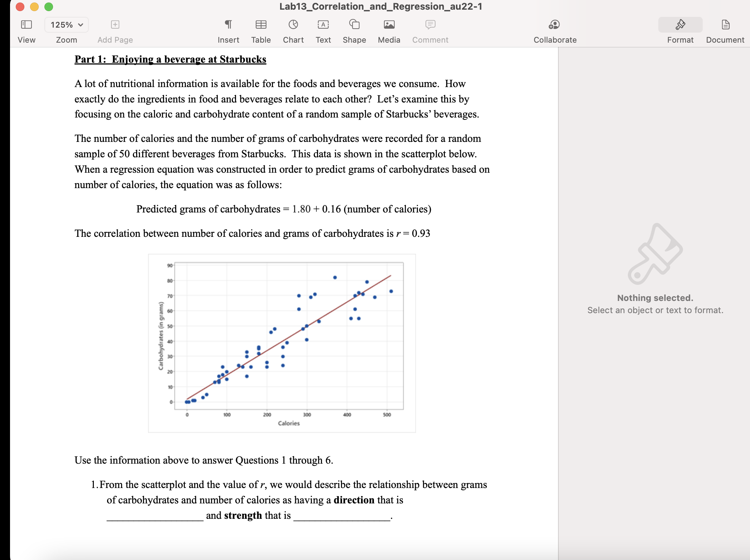
Task: Open the Insert menu
Action: [x=229, y=30]
